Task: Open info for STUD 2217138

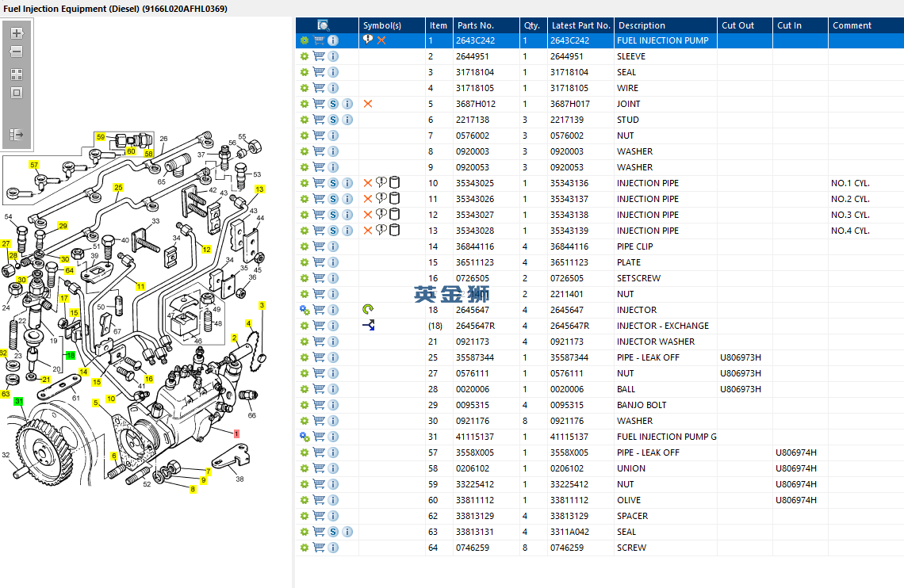Action: 347,120
